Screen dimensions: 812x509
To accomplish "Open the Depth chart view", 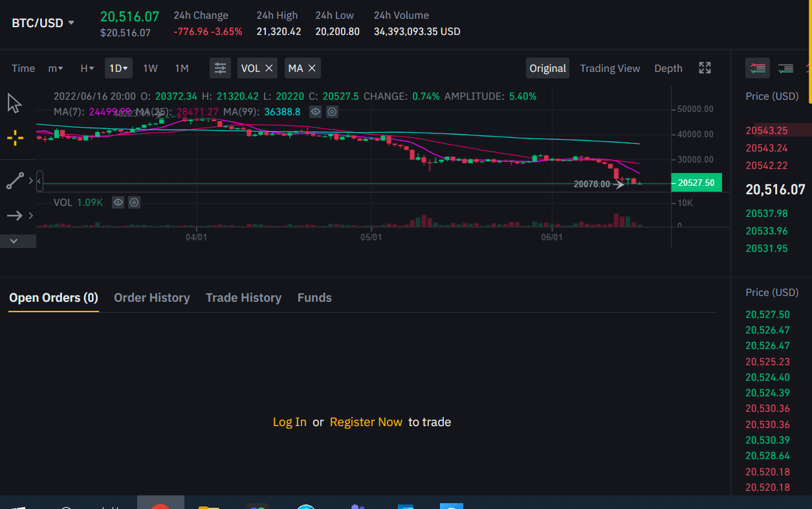I will click(x=668, y=68).
